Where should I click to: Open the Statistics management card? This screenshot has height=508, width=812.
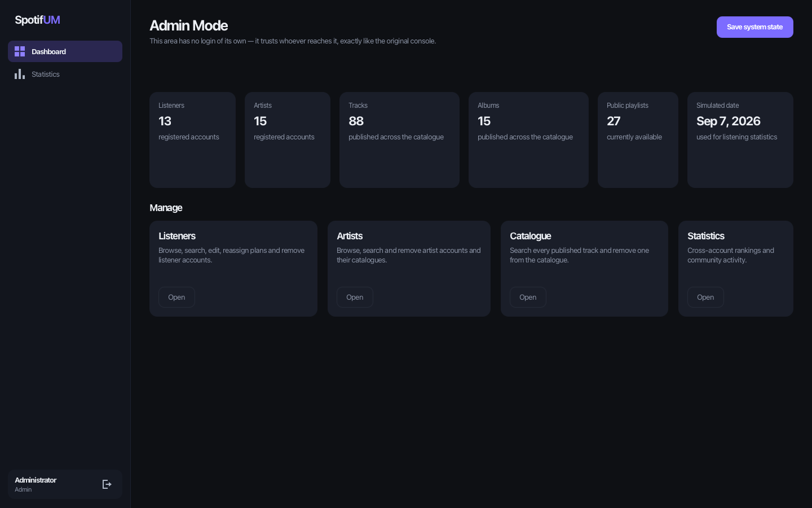(x=705, y=297)
